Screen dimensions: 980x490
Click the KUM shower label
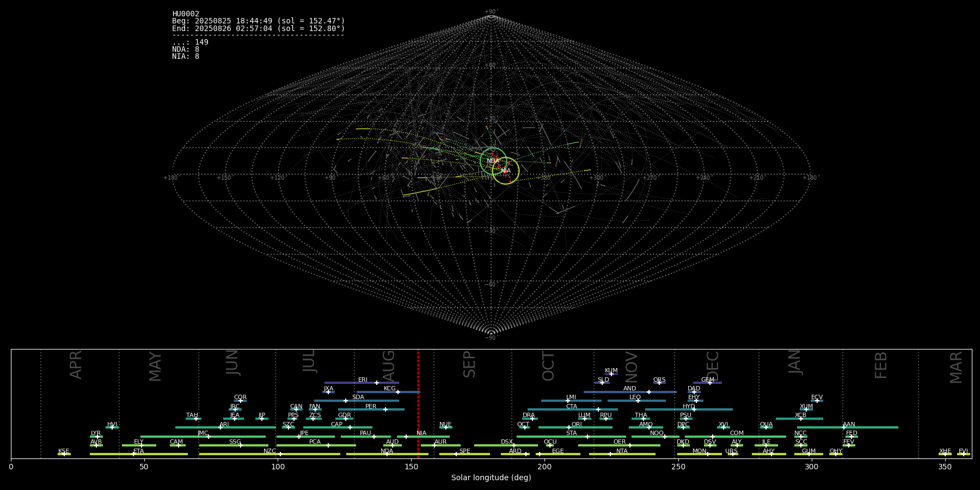coord(611,371)
